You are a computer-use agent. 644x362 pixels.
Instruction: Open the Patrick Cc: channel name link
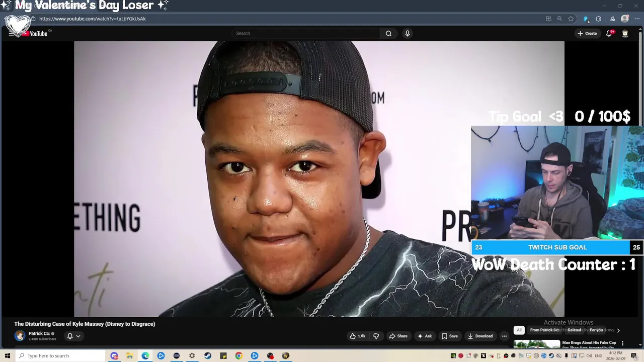pyautogui.click(x=39, y=333)
